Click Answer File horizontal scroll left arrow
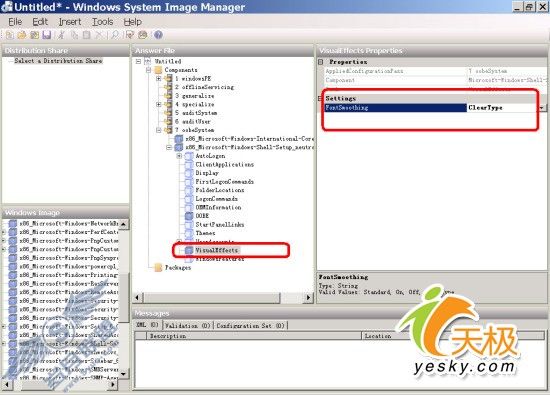 pos(137,297)
